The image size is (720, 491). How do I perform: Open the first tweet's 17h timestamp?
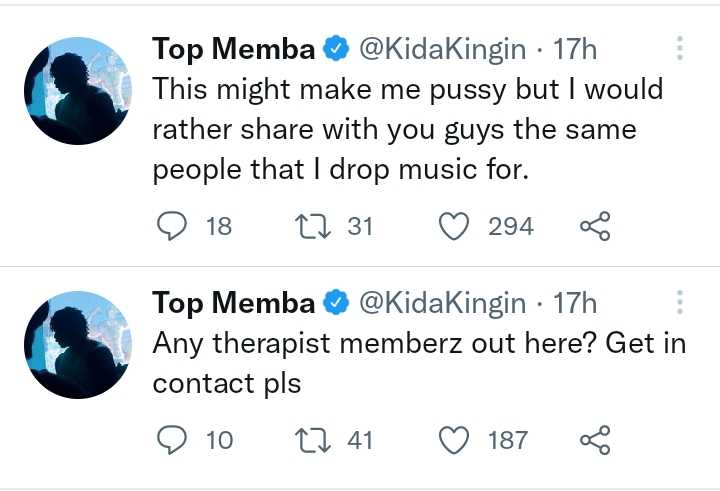pyautogui.click(x=575, y=49)
